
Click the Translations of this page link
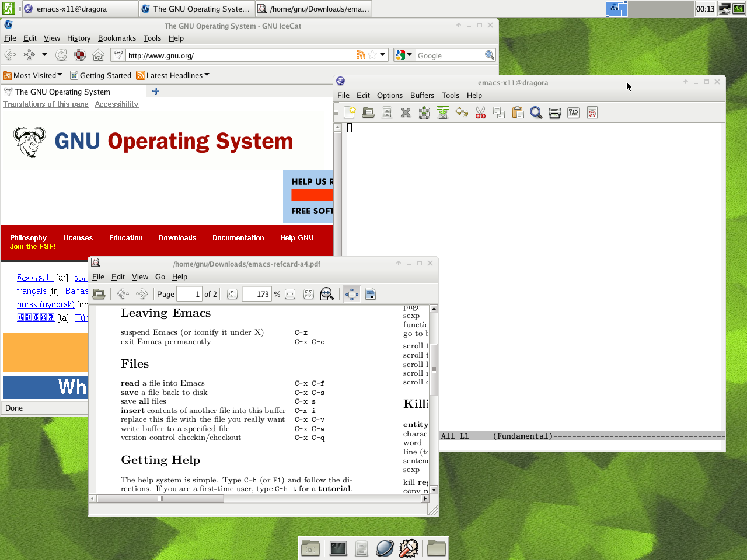point(46,104)
